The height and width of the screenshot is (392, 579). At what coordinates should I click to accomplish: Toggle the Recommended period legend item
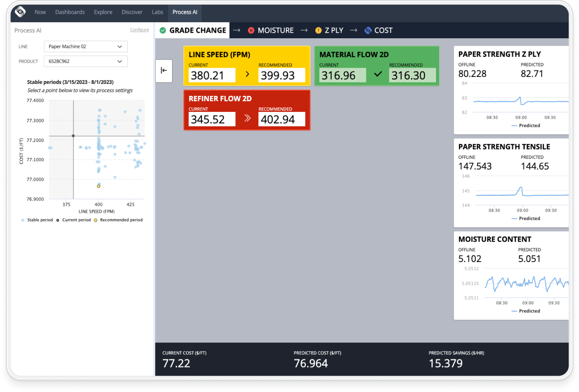[x=118, y=220]
